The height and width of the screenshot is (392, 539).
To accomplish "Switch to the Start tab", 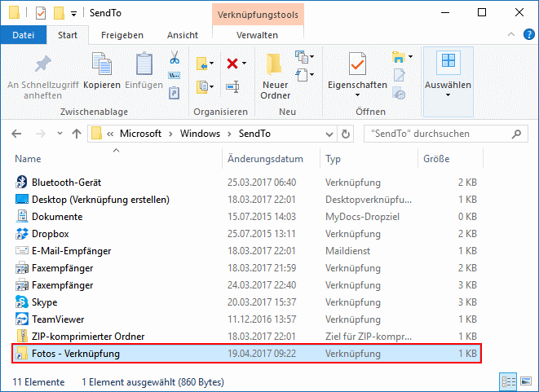I will pos(68,35).
